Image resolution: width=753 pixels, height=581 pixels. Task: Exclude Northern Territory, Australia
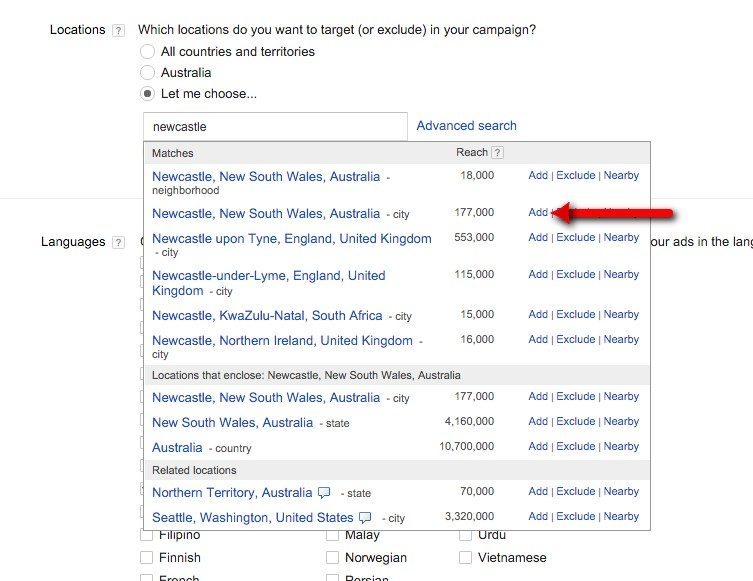click(575, 491)
